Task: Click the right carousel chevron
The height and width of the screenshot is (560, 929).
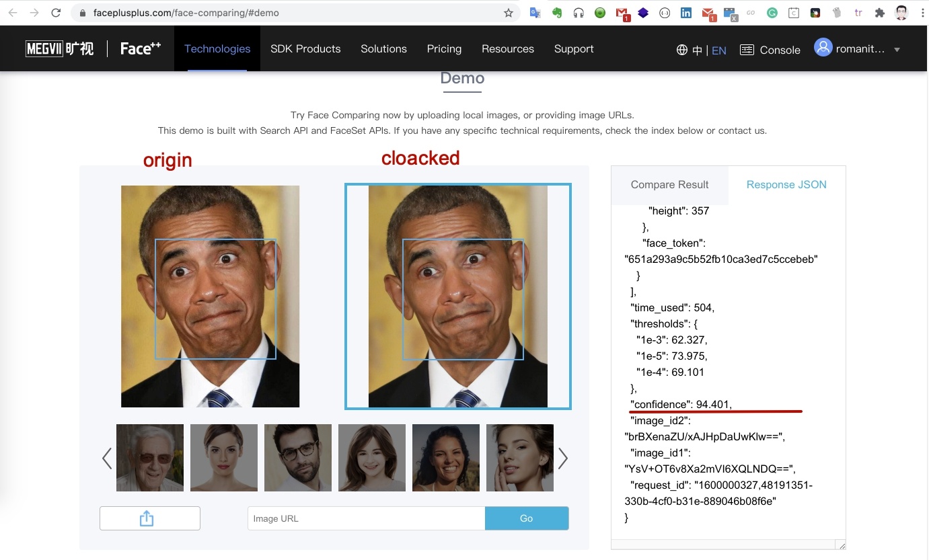Action: 563,458
